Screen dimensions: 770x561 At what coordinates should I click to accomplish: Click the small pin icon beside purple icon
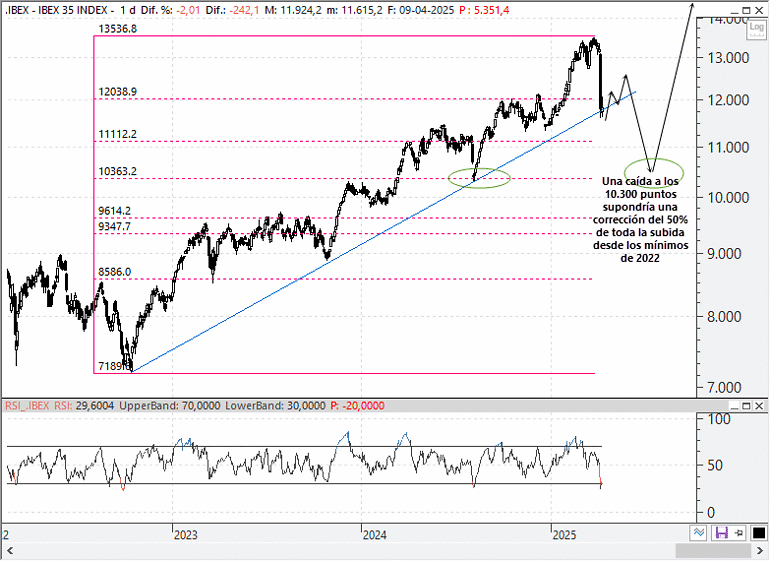pos(739,533)
